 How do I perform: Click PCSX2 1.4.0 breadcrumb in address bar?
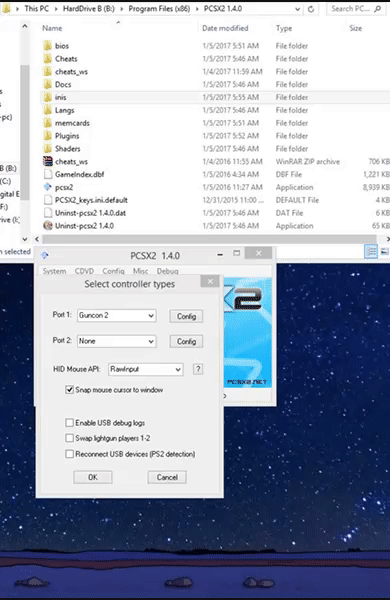[x=223, y=9]
